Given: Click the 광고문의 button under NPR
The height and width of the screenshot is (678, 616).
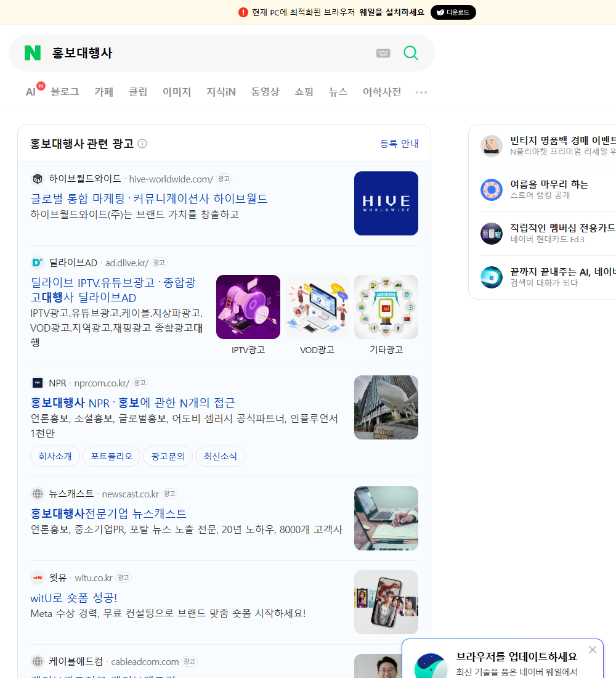Looking at the screenshot, I should (168, 456).
